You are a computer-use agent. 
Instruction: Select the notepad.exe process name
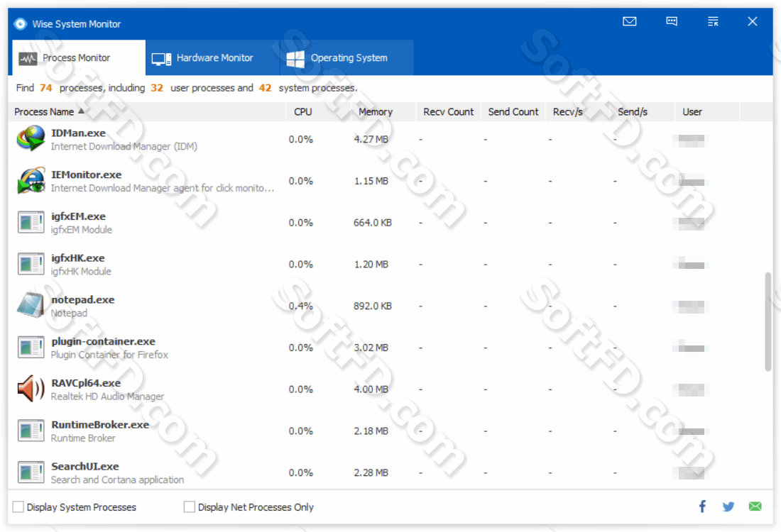[82, 299]
